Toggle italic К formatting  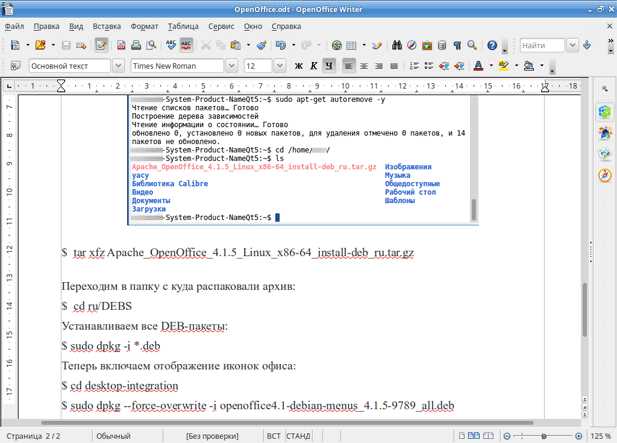314,66
